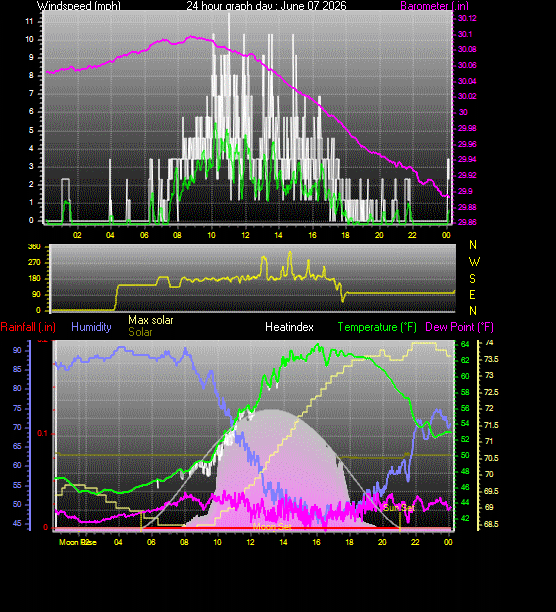Click the E compass direction label
This screenshot has width=556, height=612.
coord(473,295)
